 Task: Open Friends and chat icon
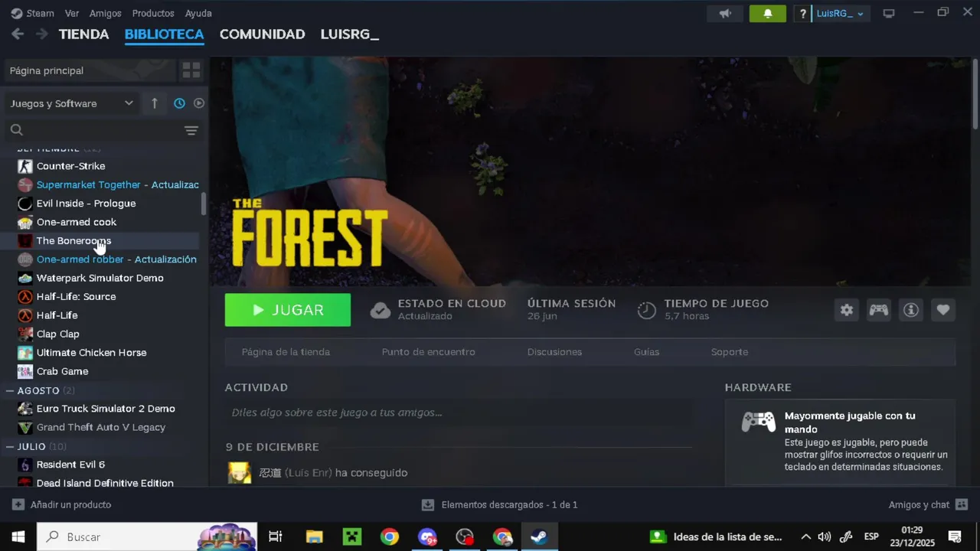click(962, 505)
